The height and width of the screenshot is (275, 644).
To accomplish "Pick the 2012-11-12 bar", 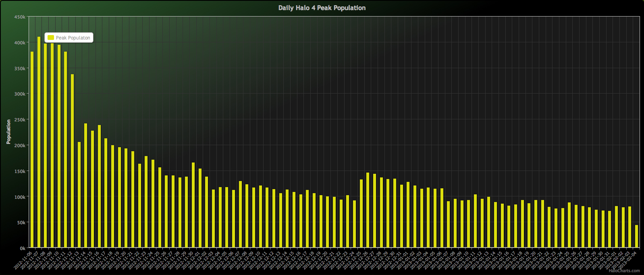I will [x=73, y=161].
